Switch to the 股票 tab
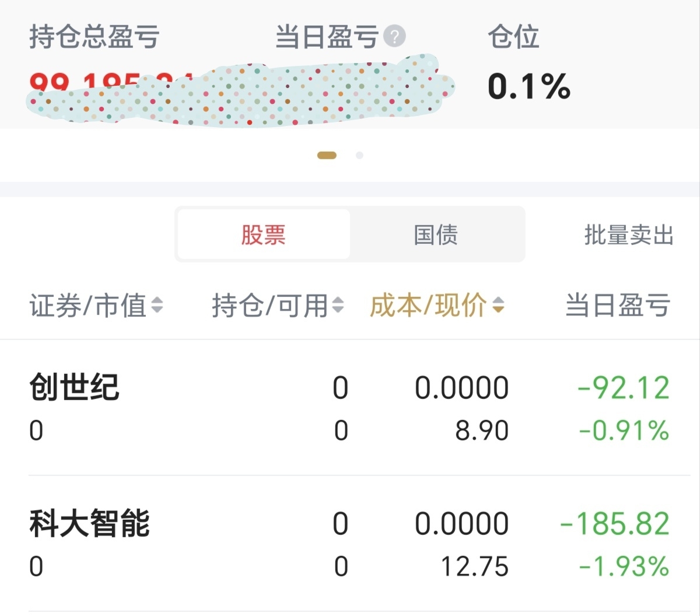Viewport: 700px width, 616px height. pos(264,235)
